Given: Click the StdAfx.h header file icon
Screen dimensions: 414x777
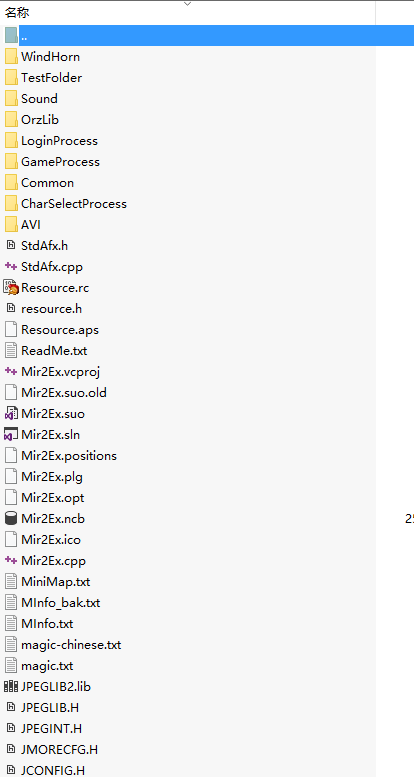Looking at the screenshot, I should pos(11,245).
